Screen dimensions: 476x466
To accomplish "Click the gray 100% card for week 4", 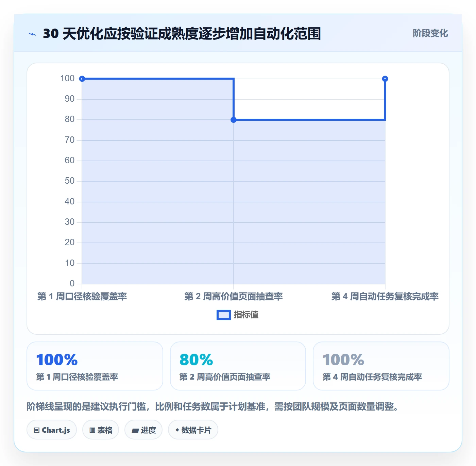I will pos(381,366).
